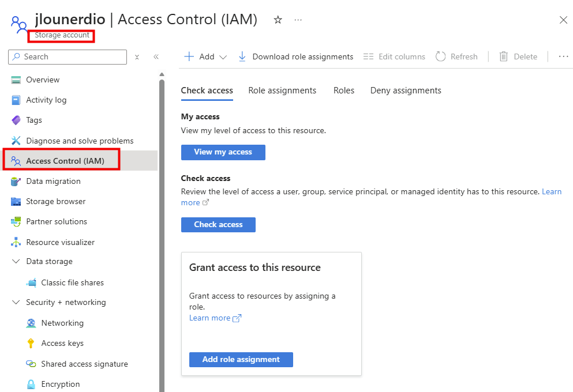This screenshot has width=573, height=392.
Task: Click the Delete trash can icon
Action: (x=504, y=56)
